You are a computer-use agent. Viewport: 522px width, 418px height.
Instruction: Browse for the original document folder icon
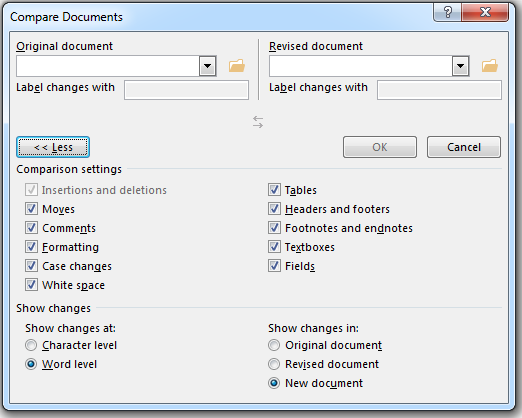click(x=237, y=66)
